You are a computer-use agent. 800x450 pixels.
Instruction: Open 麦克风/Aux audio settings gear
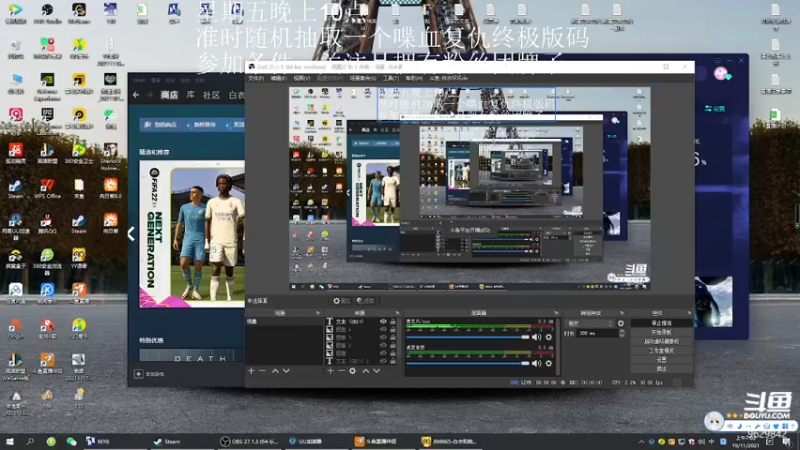pyautogui.click(x=548, y=337)
